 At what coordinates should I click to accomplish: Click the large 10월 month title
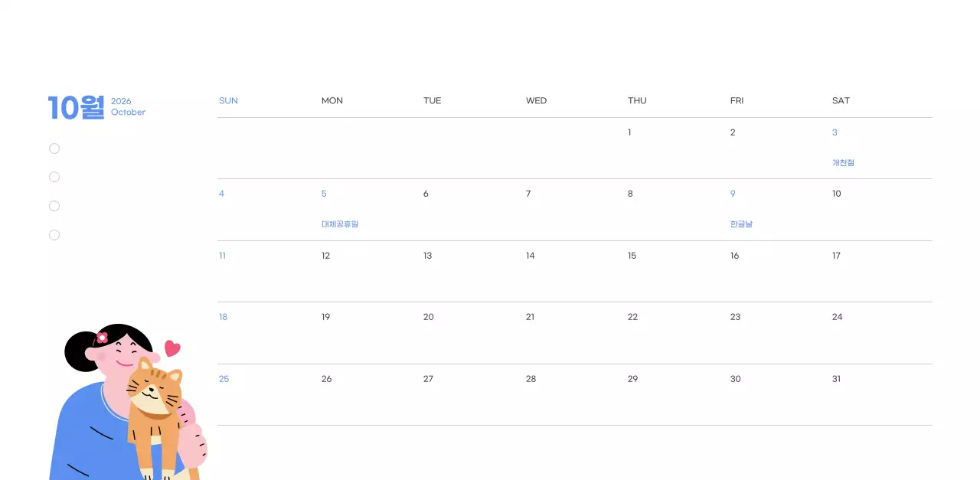76,108
